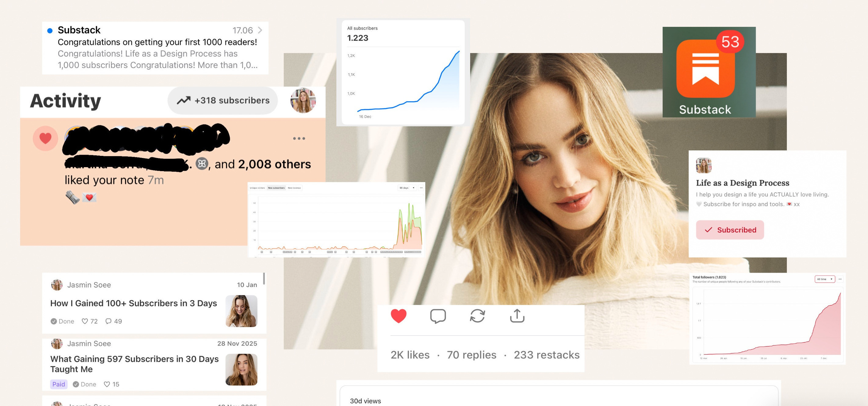
Task: Click the scrollbar beside the posts list
Action: [264, 278]
